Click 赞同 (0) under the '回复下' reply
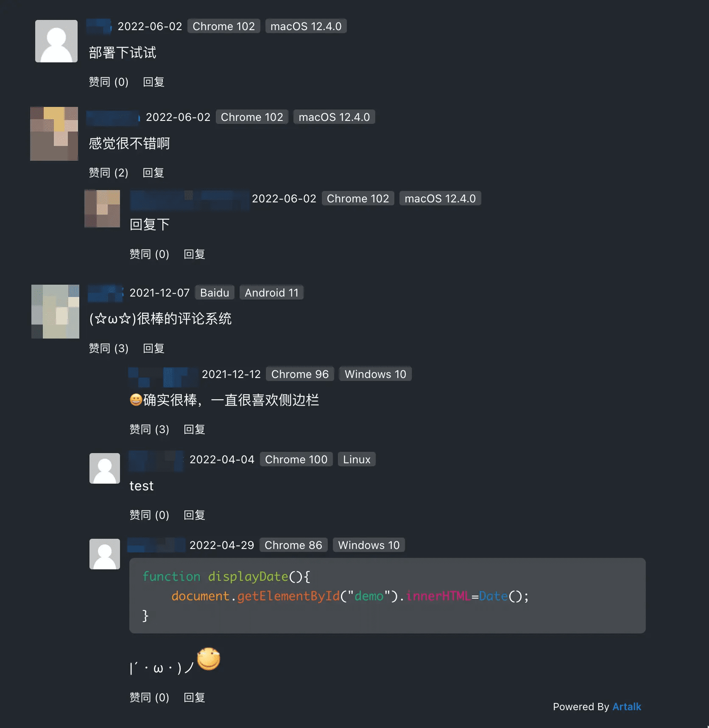This screenshot has height=728, width=709. 149,254
